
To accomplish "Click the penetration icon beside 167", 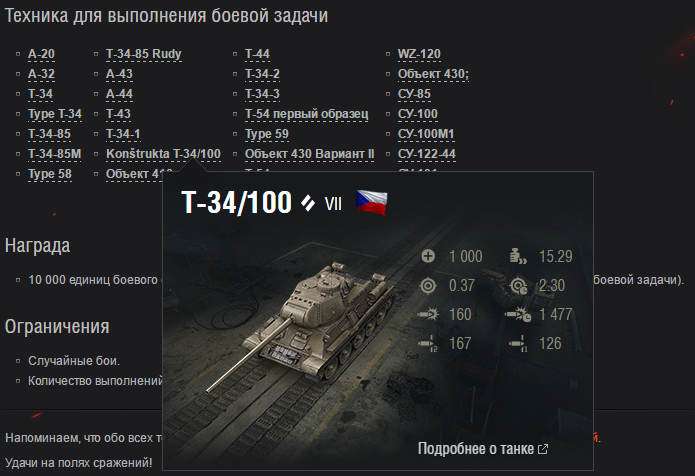I will [x=428, y=343].
